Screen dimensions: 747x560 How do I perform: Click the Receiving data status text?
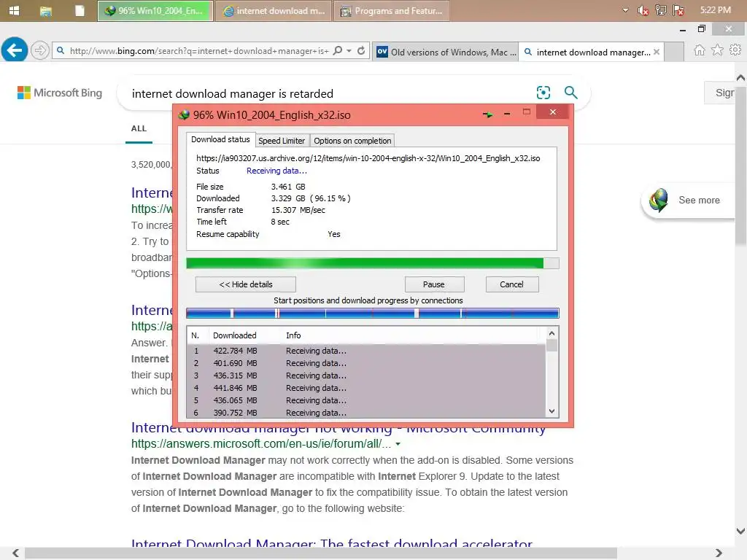(276, 171)
